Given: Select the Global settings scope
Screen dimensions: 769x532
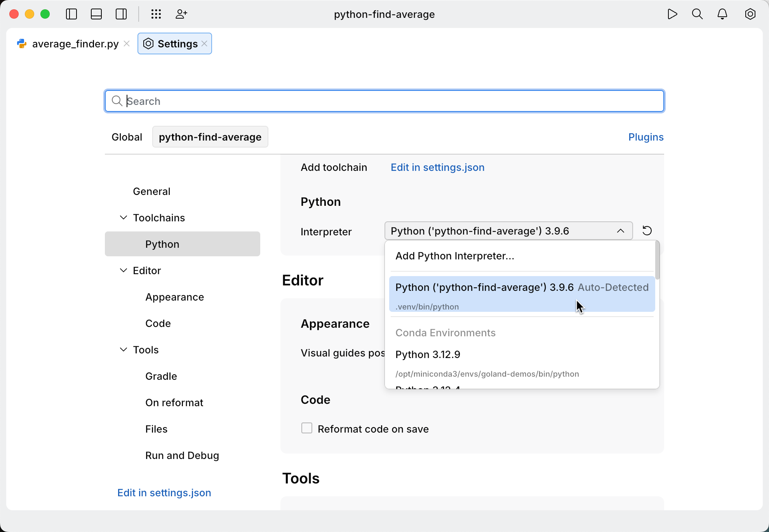Looking at the screenshot, I should pos(127,137).
